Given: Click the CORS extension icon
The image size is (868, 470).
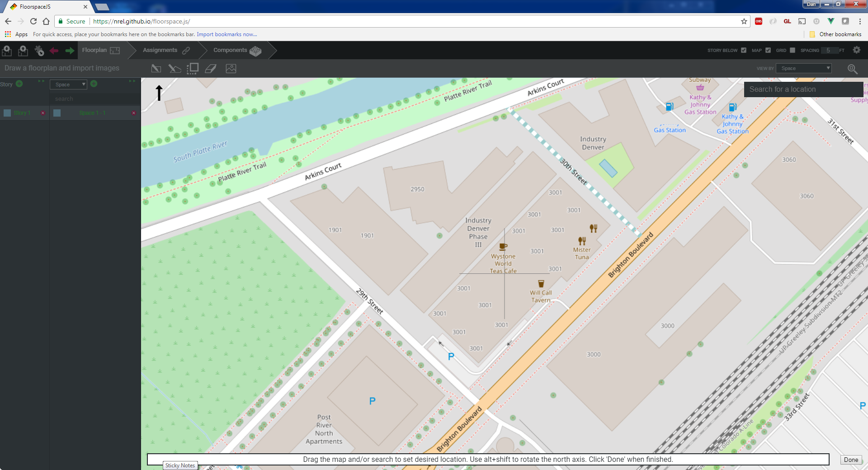Looking at the screenshot, I should coord(759,21).
